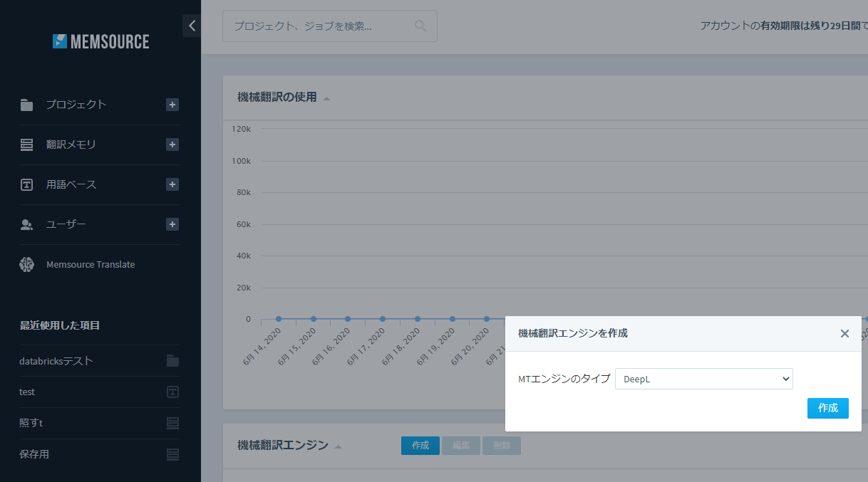This screenshot has width=868, height=482.
Task: Close the 機械翻訳エンジンを作成 dialog
Action: 844,333
